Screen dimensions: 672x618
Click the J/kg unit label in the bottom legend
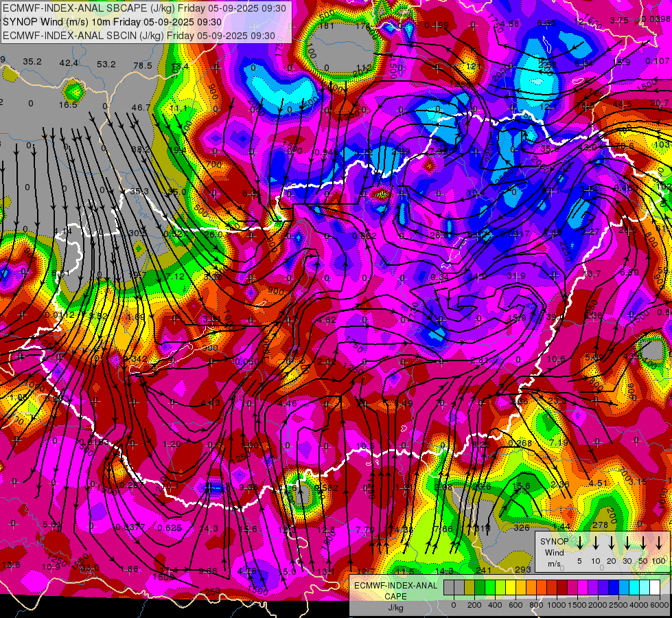(x=395, y=608)
